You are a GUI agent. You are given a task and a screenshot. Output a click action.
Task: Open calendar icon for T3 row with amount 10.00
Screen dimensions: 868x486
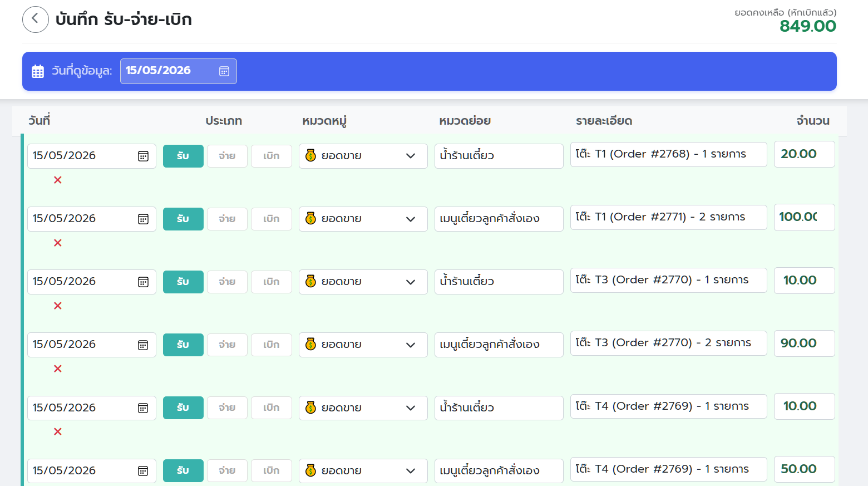pyautogui.click(x=143, y=282)
